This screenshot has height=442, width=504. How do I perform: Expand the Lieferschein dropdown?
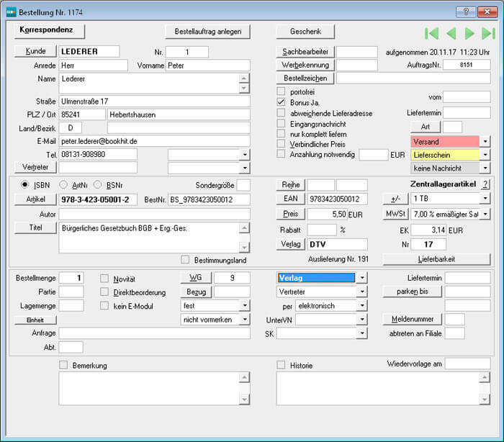pyautogui.click(x=485, y=155)
